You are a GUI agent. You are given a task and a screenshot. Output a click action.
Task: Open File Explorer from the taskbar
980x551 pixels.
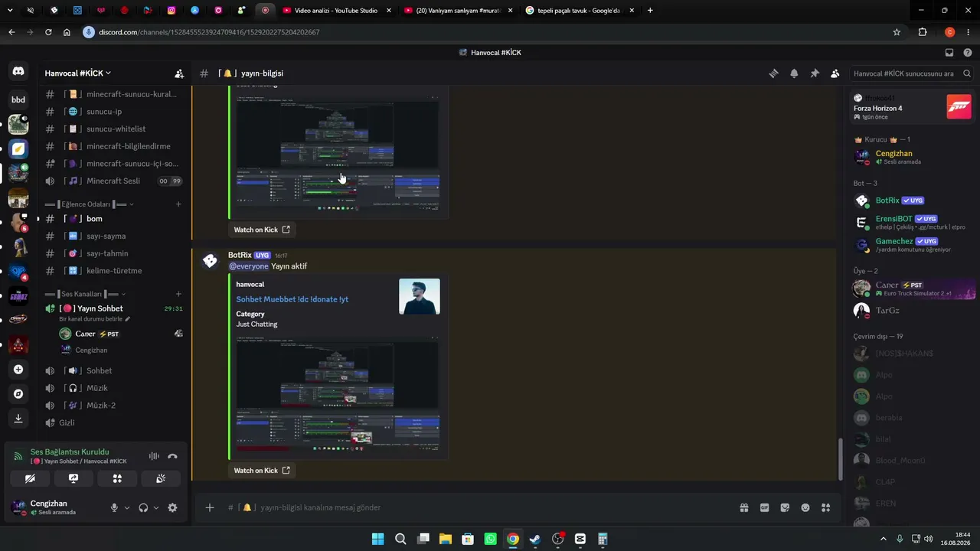(x=446, y=539)
